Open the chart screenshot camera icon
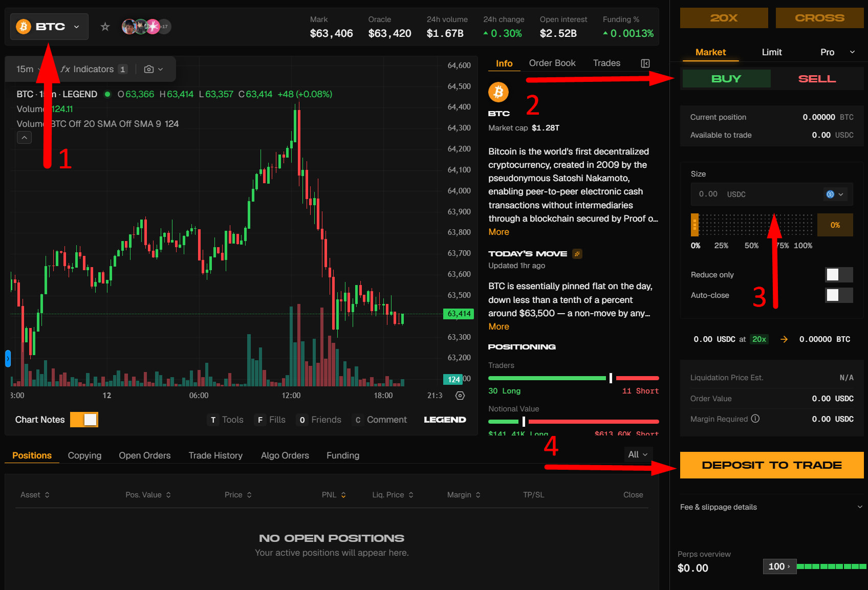This screenshot has width=868, height=590. pos(149,69)
